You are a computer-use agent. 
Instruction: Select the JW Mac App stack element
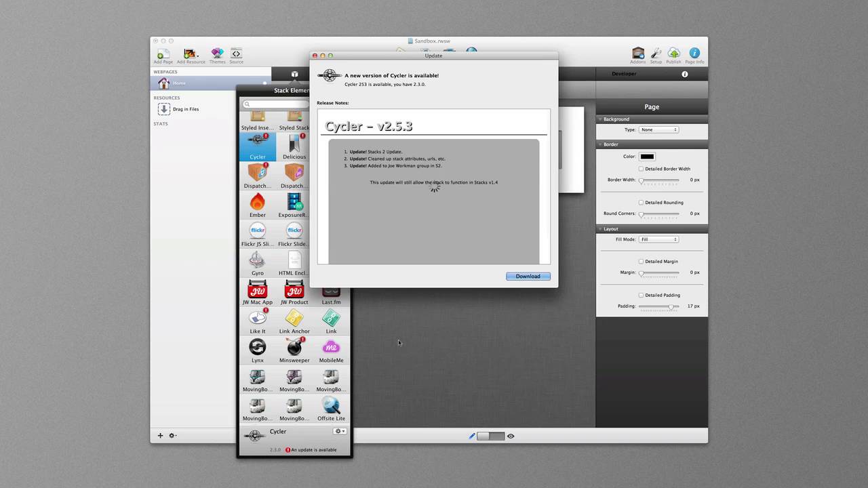click(x=258, y=292)
